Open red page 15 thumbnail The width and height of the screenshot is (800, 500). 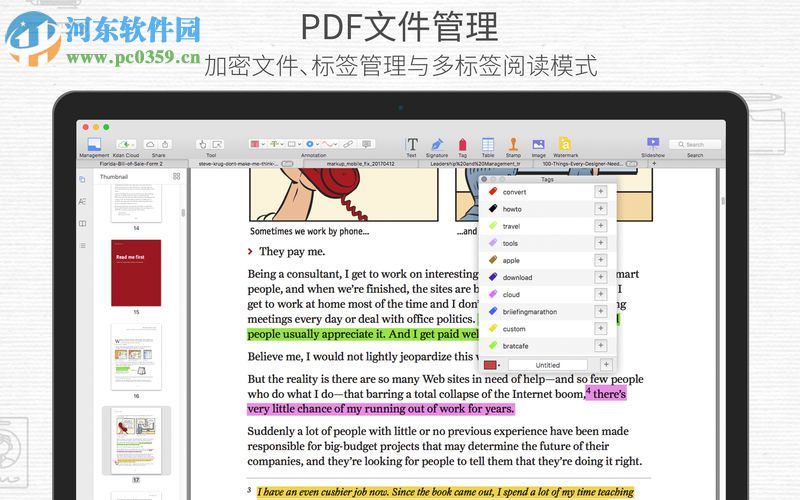click(x=136, y=273)
